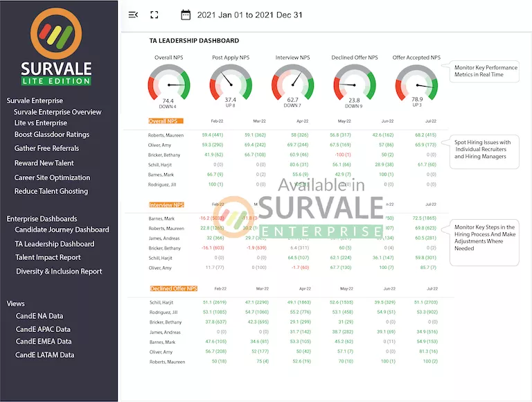532x402 pixels.
Task: Open Reduce Talent Ghosting page
Action: point(51,191)
